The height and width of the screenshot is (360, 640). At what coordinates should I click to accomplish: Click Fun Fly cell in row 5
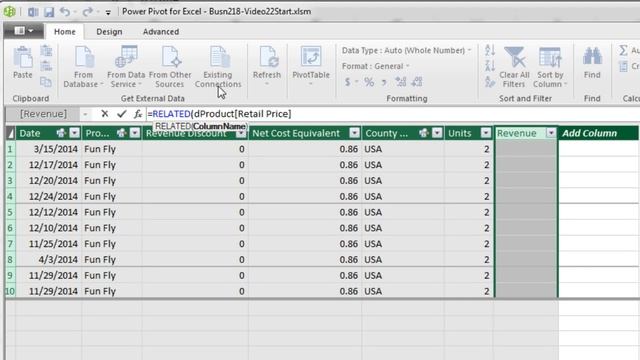pos(112,212)
